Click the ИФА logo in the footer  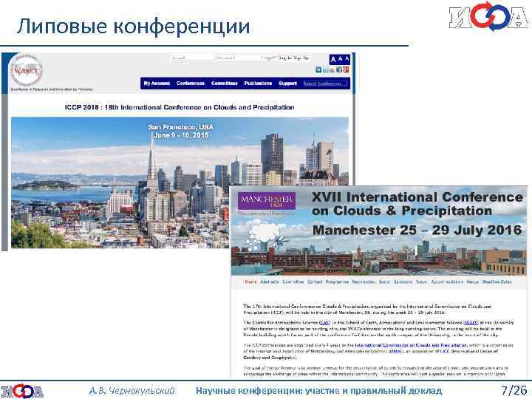(22, 391)
